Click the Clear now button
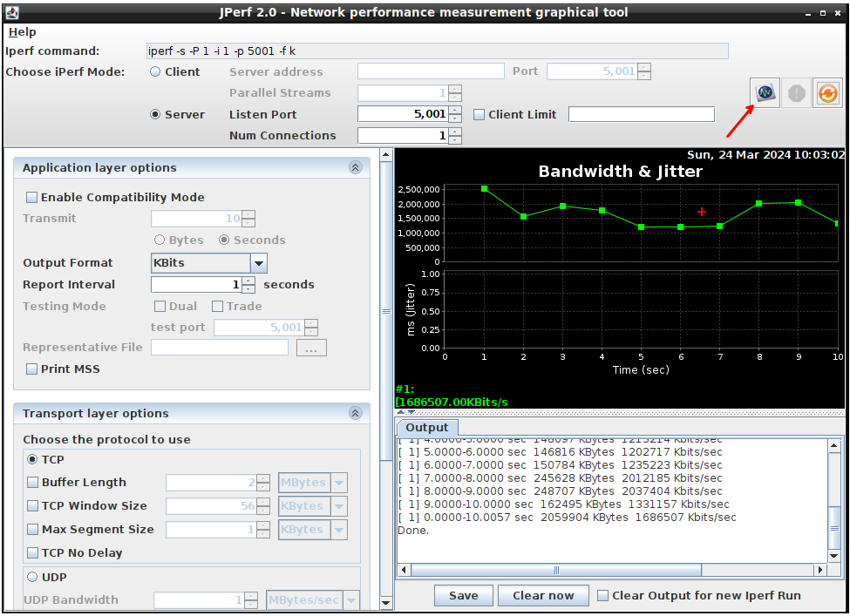This screenshot has height=616, width=850. click(543, 596)
